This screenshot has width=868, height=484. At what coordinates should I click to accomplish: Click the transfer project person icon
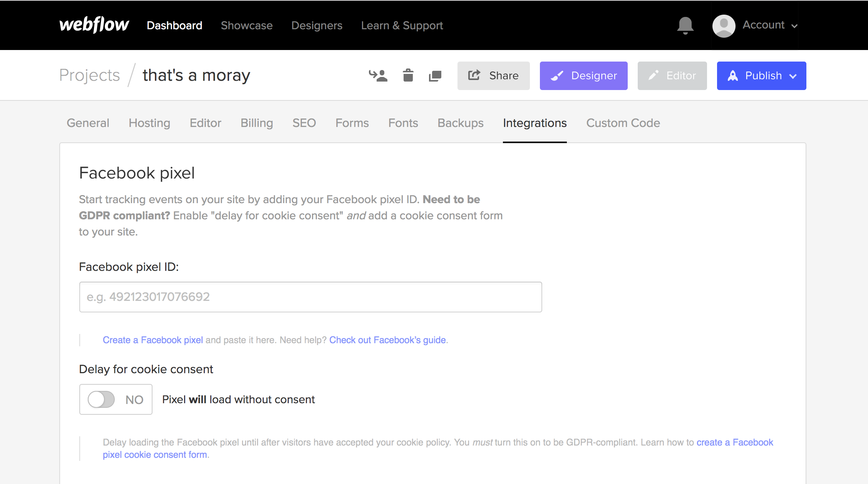tap(378, 75)
